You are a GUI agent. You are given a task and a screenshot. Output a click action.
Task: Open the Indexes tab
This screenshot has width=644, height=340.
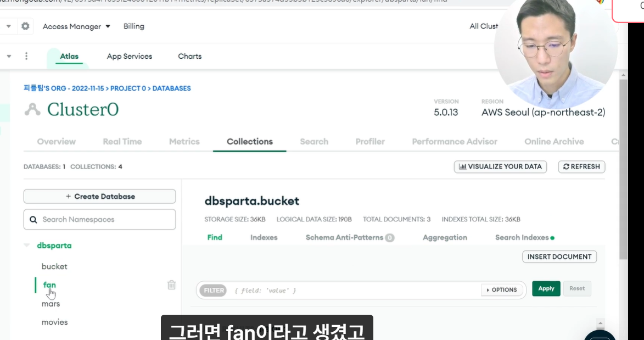coord(264,237)
